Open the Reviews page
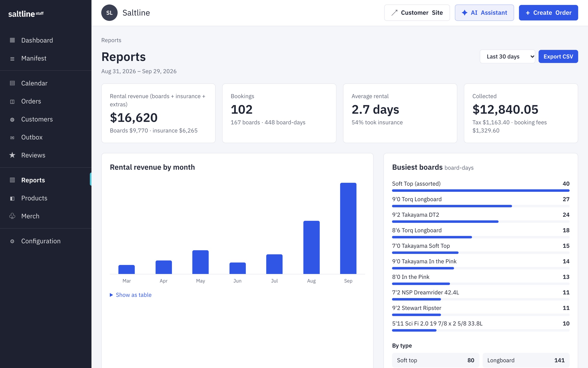 point(46,155)
